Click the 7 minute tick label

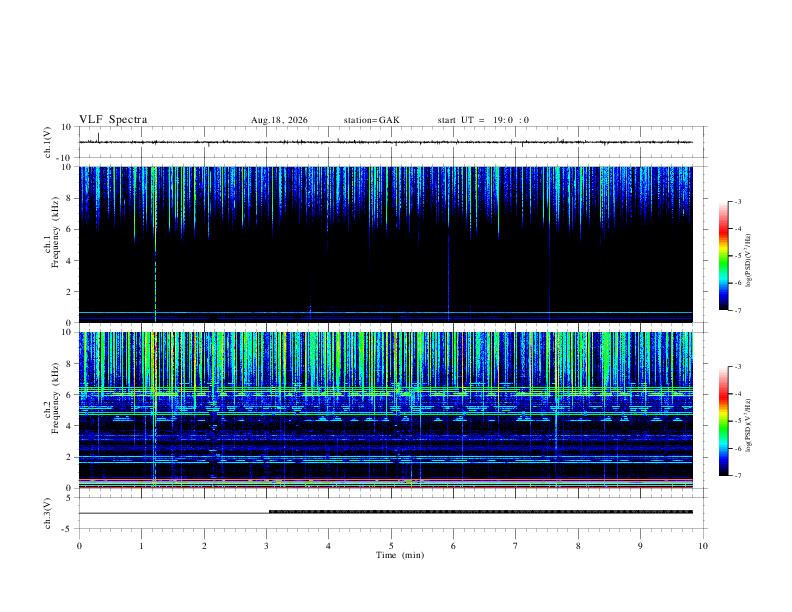coord(516,546)
